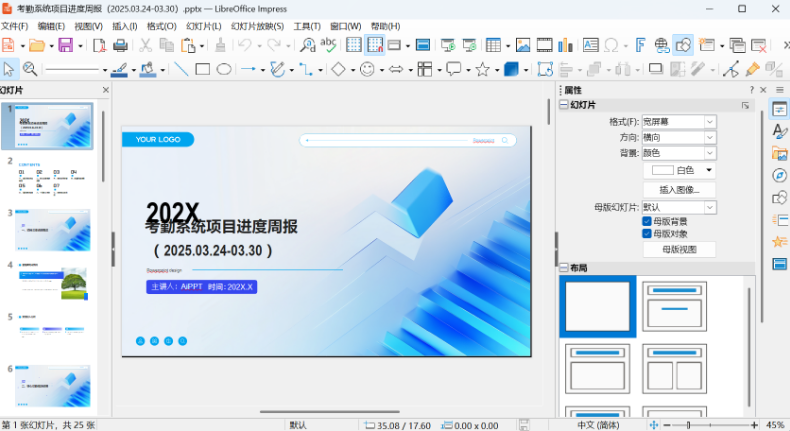Toggle the Display Grid icon
The height and width of the screenshot is (431, 790).
pyautogui.click(x=354, y=45)
